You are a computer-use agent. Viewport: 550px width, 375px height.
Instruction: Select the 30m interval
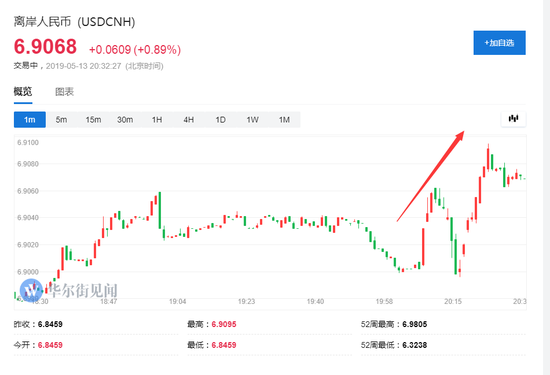[x=125, y=120]
